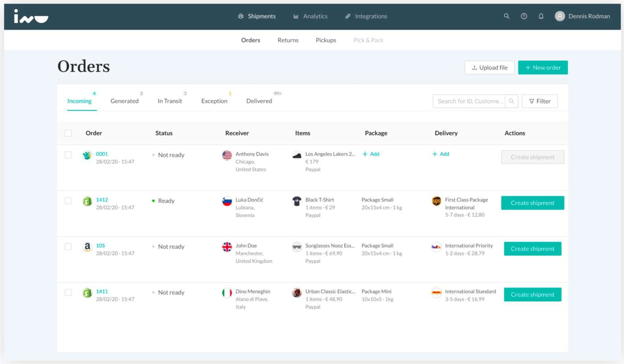Check the box for order 0001
Viewport: 624px width, 364px height.
click(68, 155)
